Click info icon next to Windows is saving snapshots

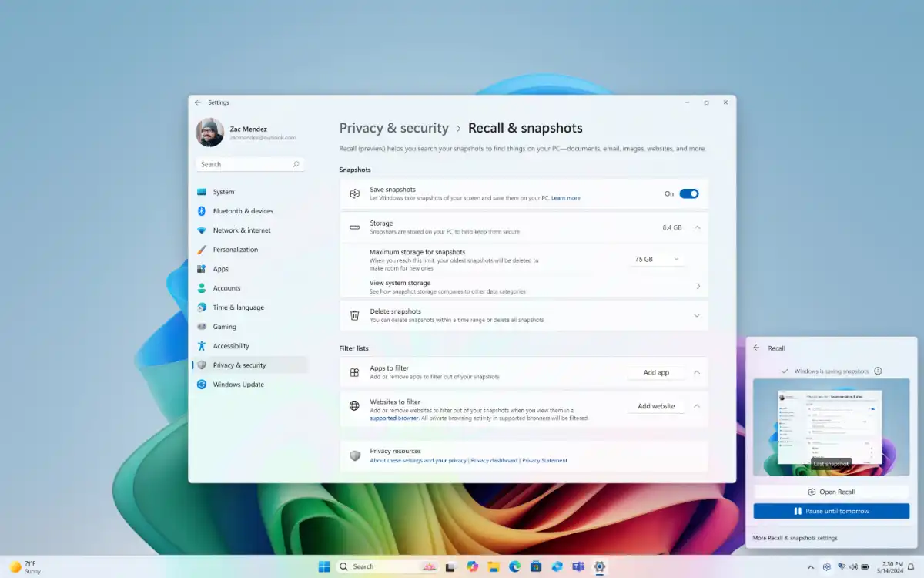click(x=878, y=371)
